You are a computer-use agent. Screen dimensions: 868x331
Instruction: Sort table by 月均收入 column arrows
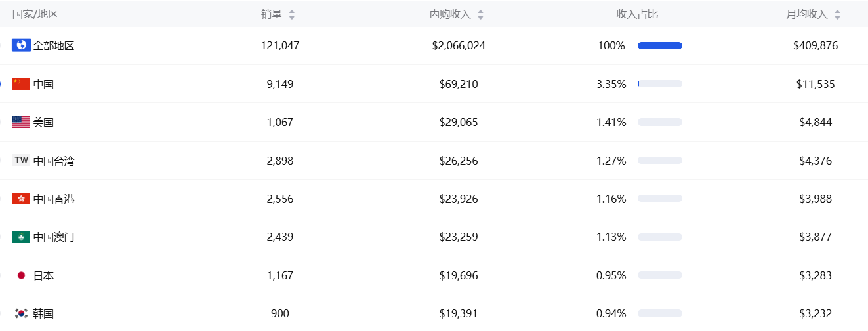tap(837, 14)
